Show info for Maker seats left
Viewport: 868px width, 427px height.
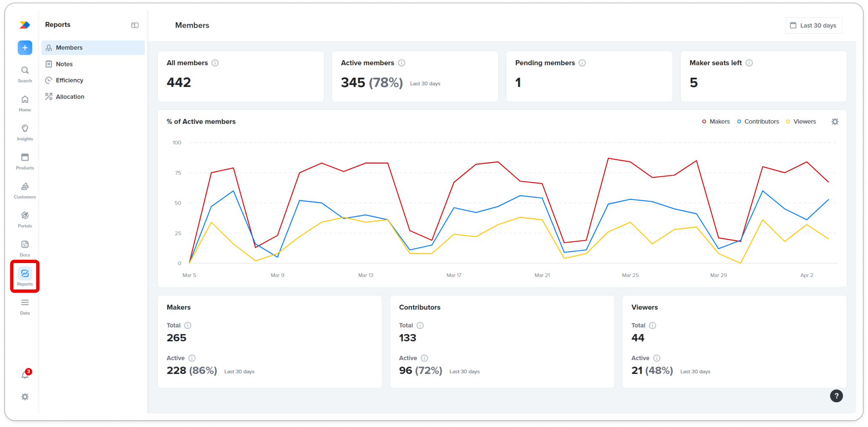(x=749, y=63)
